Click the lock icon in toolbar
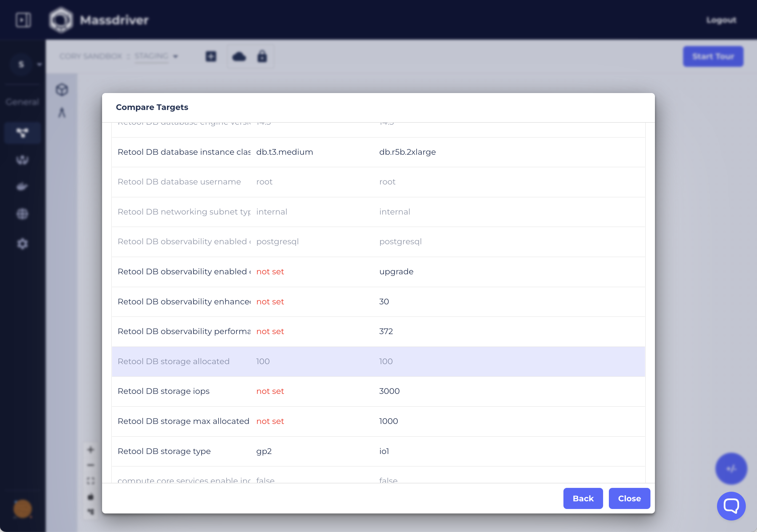Viewport: 757px width, 532px height. [x=262, y=57]
